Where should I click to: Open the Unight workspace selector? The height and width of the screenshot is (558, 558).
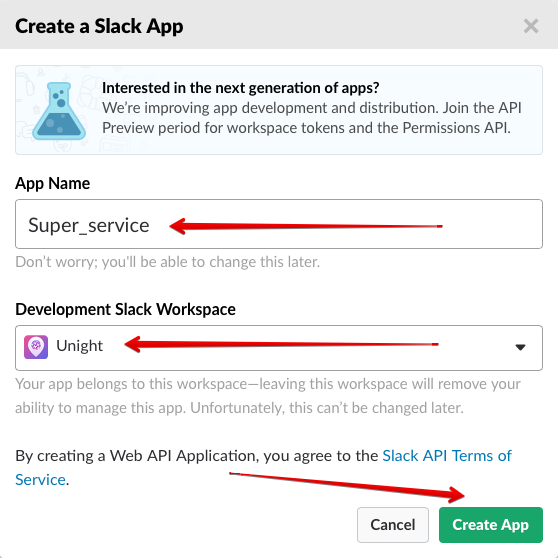coord(279,348)
